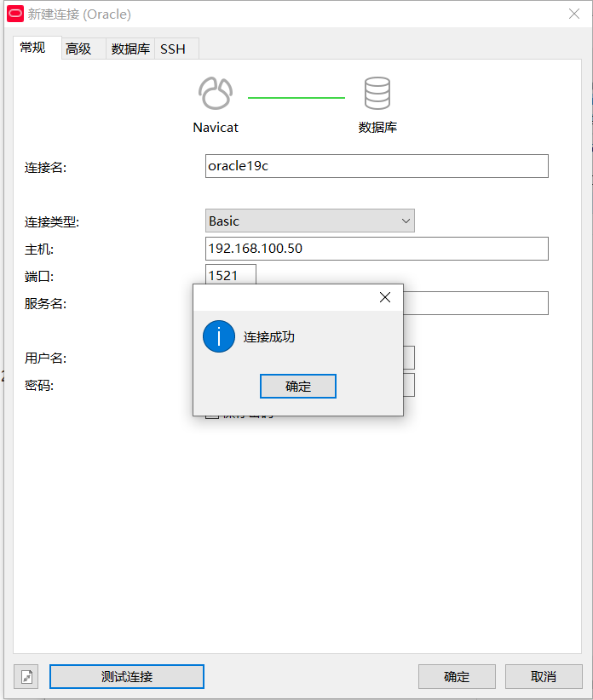
Task: Click the Navicat logo icon
Action: pyautogui.click(x=216, y=94)
